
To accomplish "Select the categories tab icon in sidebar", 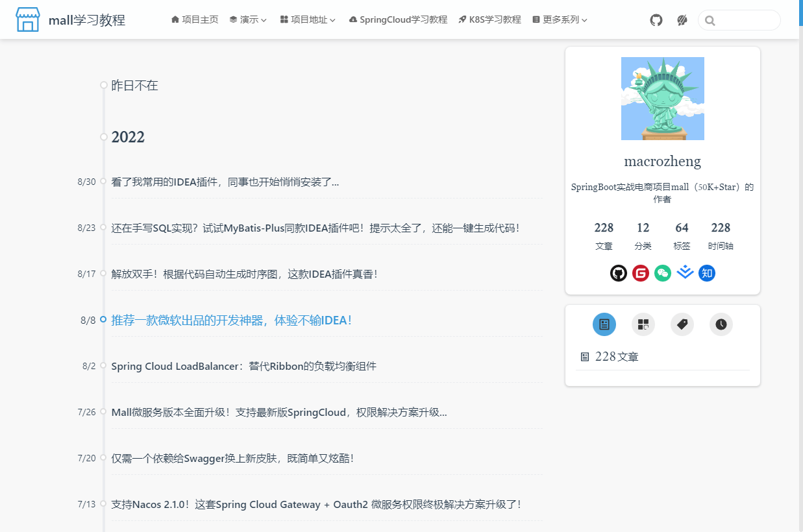I will pos(643,324).
